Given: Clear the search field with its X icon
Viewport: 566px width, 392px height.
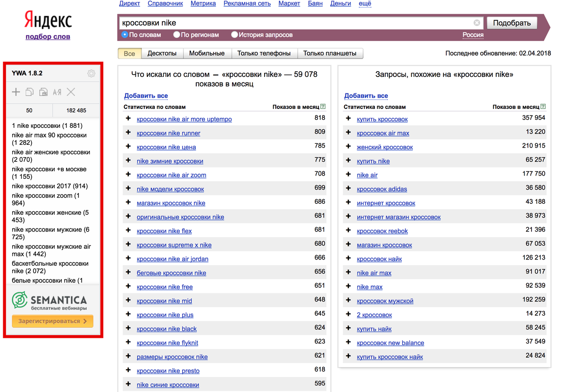Looking at the screenshot, I should 477,23.
